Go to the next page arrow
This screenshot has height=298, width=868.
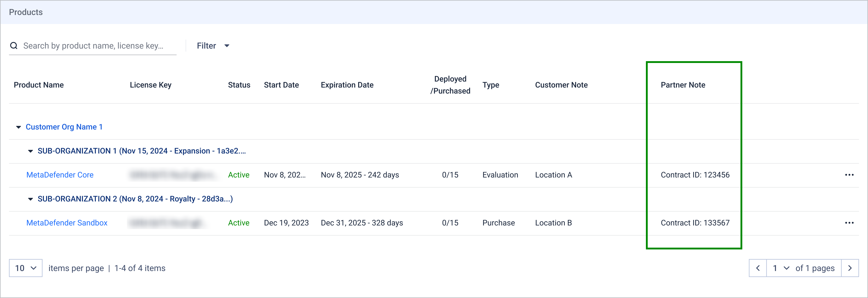850,268
